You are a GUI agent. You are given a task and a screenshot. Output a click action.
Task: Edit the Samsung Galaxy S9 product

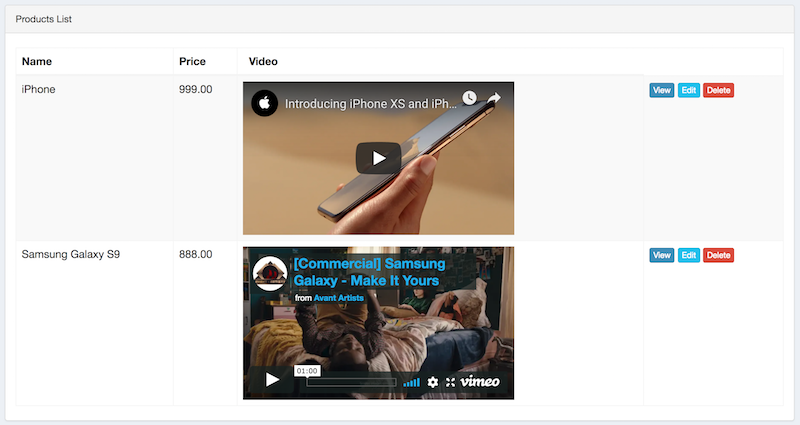[688, 255]
